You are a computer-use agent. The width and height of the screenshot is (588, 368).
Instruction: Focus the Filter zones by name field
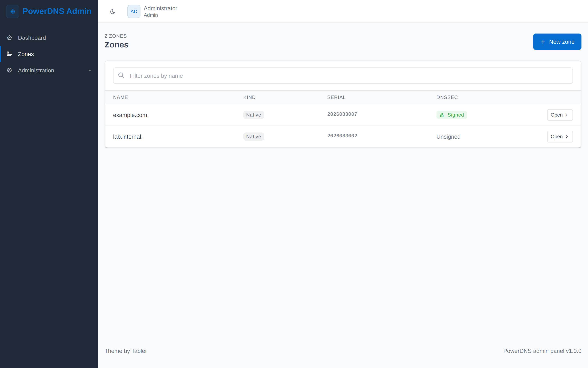click(343, 76)
